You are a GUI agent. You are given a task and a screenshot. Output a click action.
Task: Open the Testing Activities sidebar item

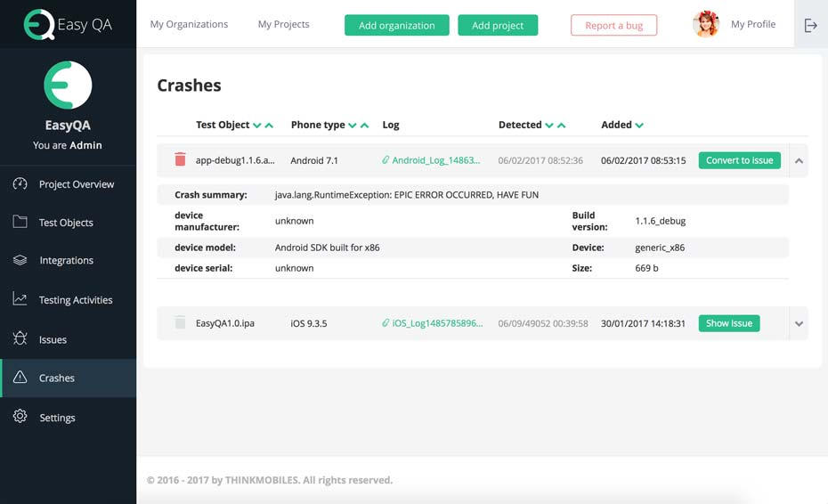pos(75,300)
